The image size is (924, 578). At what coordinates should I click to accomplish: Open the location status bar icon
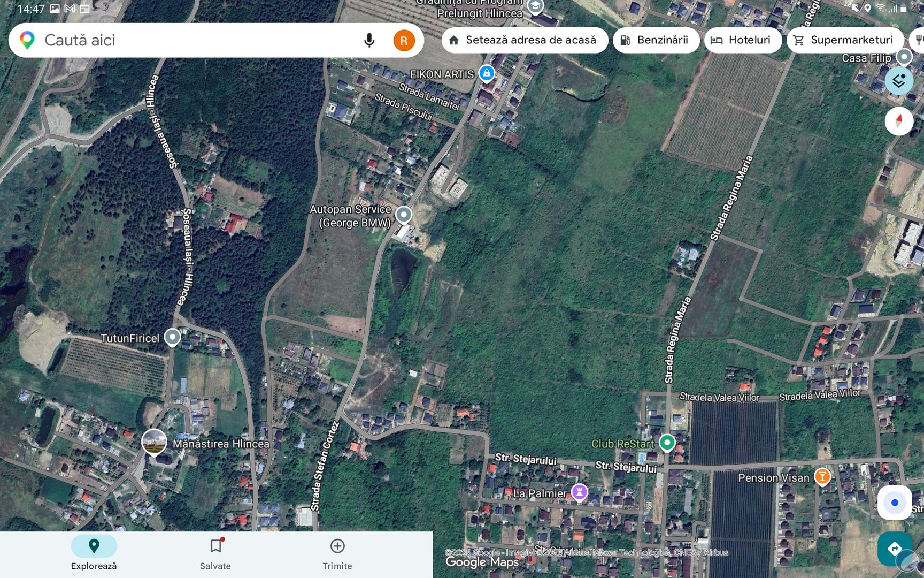[x=867, y=9]
